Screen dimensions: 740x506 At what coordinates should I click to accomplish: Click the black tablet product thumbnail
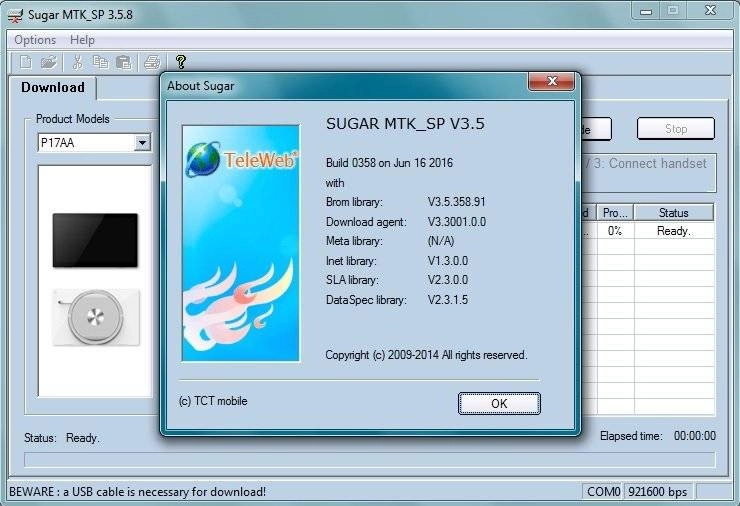(x=95, y=240)
